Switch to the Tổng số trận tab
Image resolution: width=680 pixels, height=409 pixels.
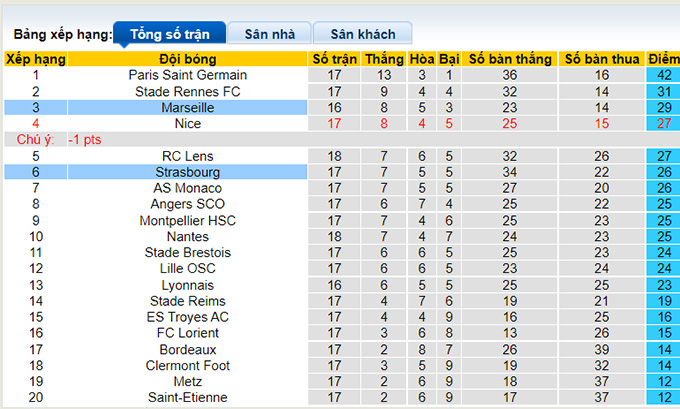[x=169, y=34]
